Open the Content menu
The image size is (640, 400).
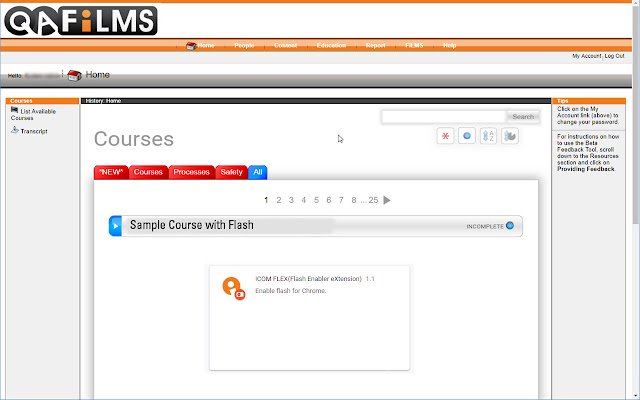[x=285, y=45]
